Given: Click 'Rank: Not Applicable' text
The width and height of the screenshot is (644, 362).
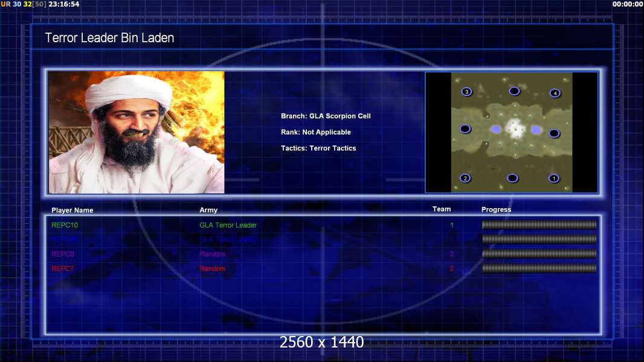Looking at the screenshot, I should click(x=316, y=132).
